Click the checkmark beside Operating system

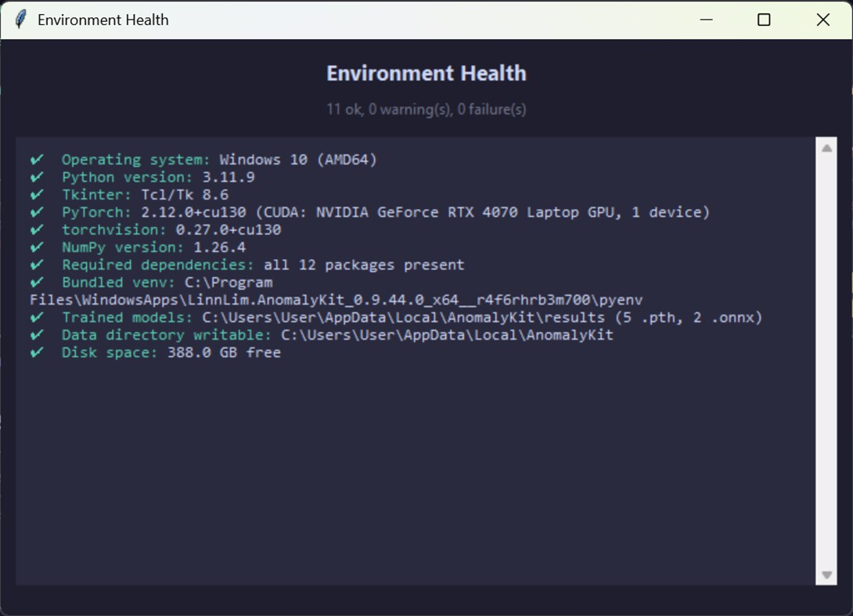pyautogui.click(x=37, y=160)
